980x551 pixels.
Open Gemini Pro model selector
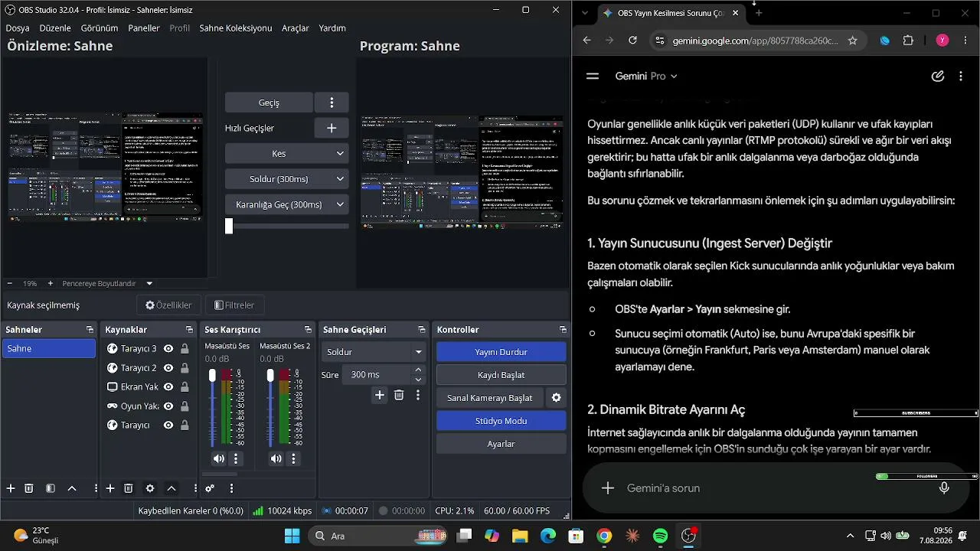coord(646,77)
